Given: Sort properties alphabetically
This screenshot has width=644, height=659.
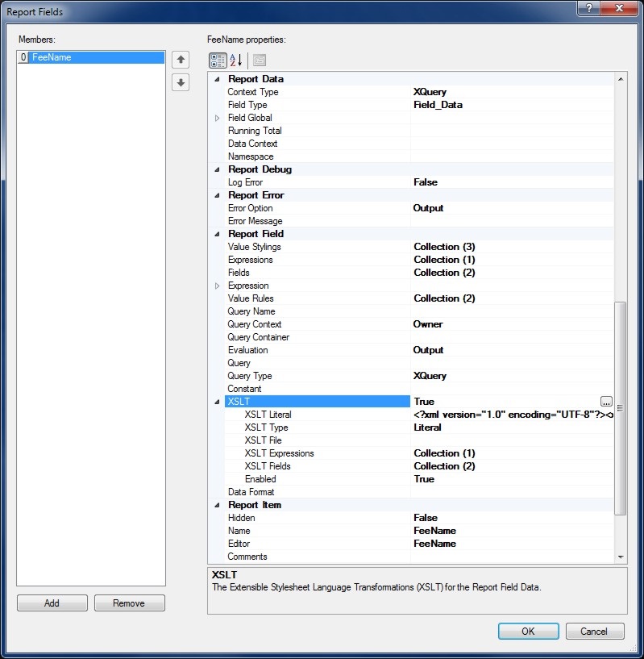Looking at the screenshot, I should tap(236, 60).
